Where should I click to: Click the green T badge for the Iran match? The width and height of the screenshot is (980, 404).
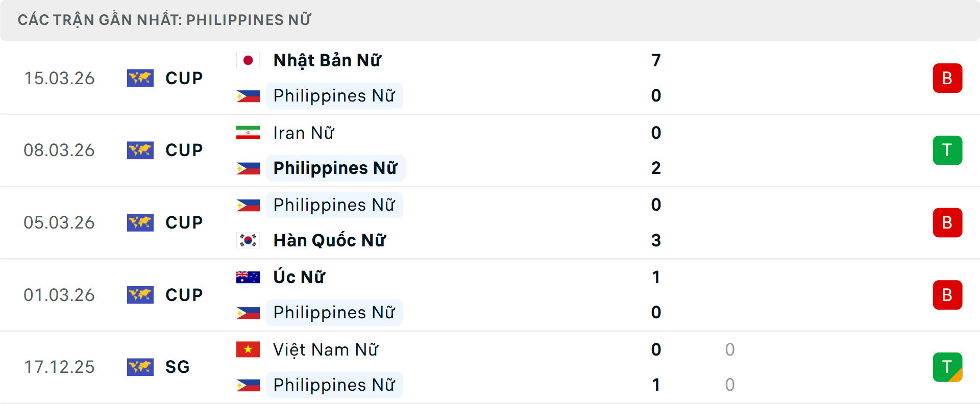coord(947,150)
